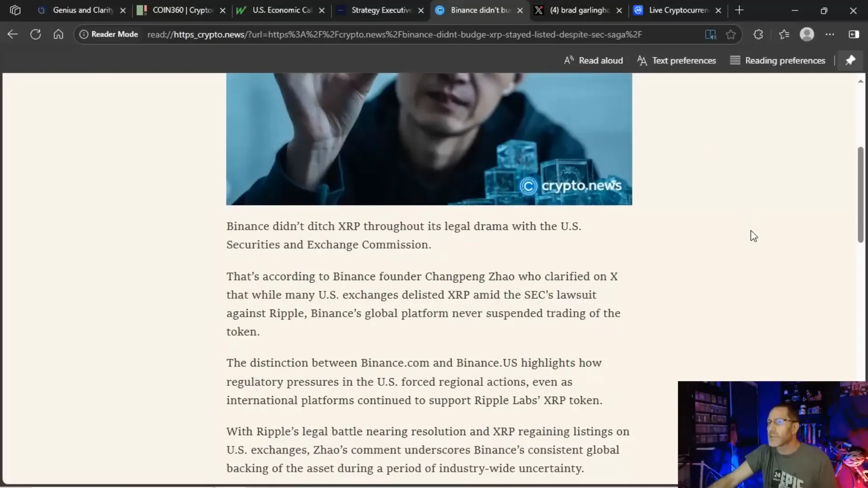This screenshot has width=868, height=488.
Task: Toggle the browser sidebar
Action: tap(854, 34)
